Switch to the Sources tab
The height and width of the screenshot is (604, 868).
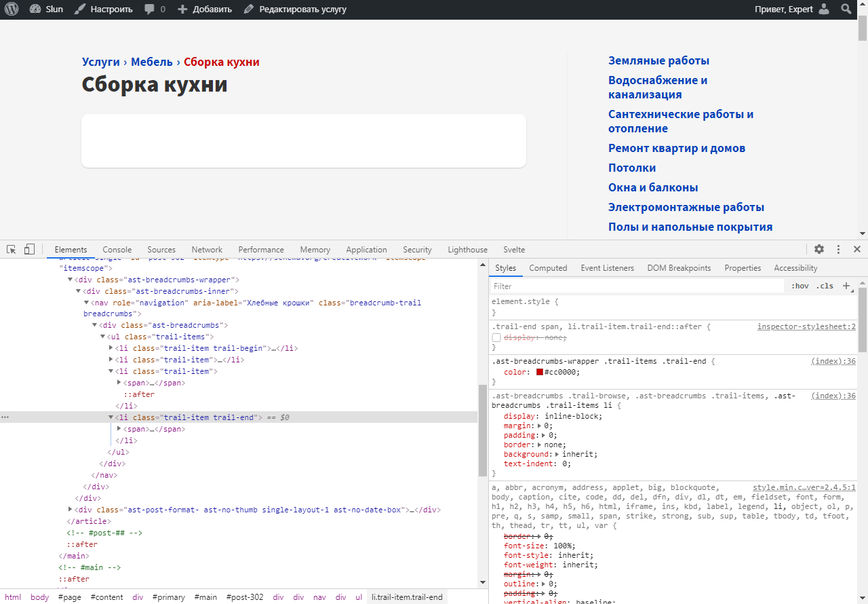pyautogui.click(x=161, y=250)
